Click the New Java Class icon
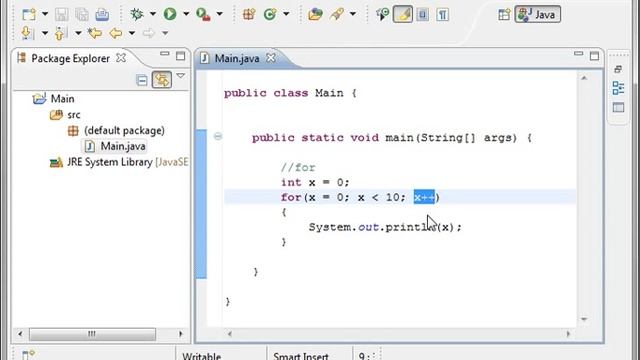The image size is (640, 360). (x=270, y=15)
